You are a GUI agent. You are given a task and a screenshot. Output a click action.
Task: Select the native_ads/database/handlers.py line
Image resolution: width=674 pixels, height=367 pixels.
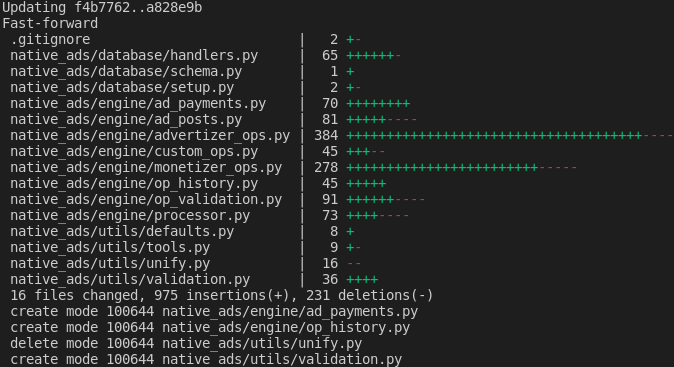click(x=134, y=55)
